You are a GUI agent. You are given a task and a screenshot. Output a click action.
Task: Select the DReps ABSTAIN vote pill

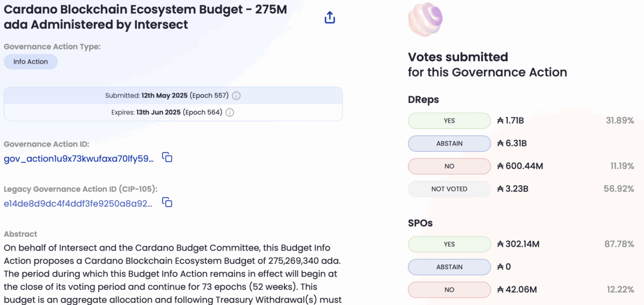(449, 144)
